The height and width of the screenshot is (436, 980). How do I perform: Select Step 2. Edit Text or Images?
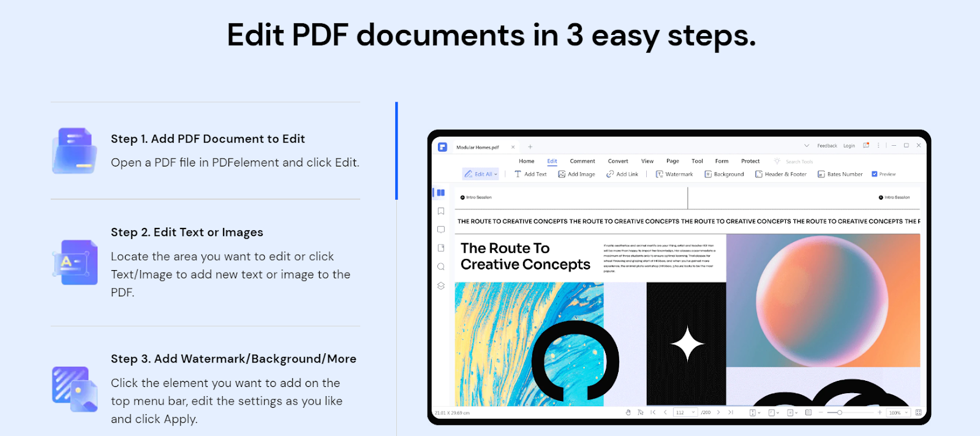tap(187, 232)
